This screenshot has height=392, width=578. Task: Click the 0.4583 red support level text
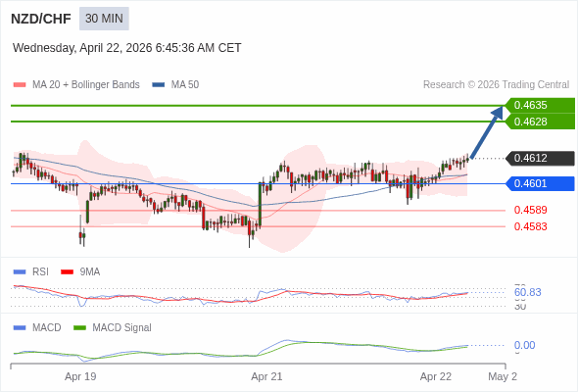530,226
